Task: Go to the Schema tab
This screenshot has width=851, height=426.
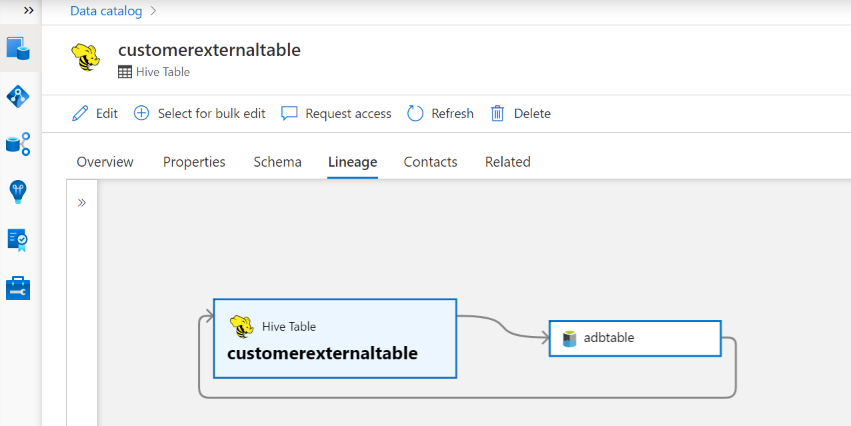Action: pos(277,162)
